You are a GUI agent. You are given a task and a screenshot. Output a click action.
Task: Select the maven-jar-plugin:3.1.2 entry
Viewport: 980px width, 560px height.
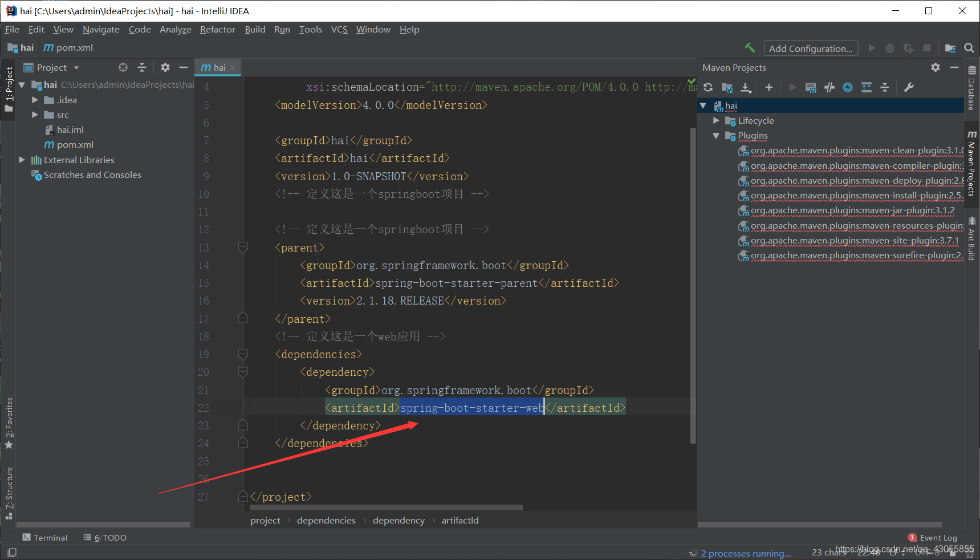pyautogui.click(x=847, y=210)
